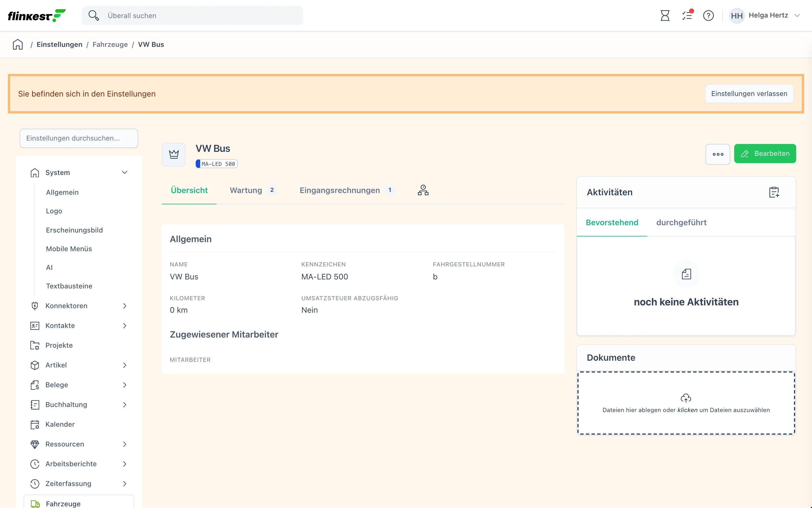
Task: Open the three-dots more options button
Action: pyautogui.click(x=718, y=154)
